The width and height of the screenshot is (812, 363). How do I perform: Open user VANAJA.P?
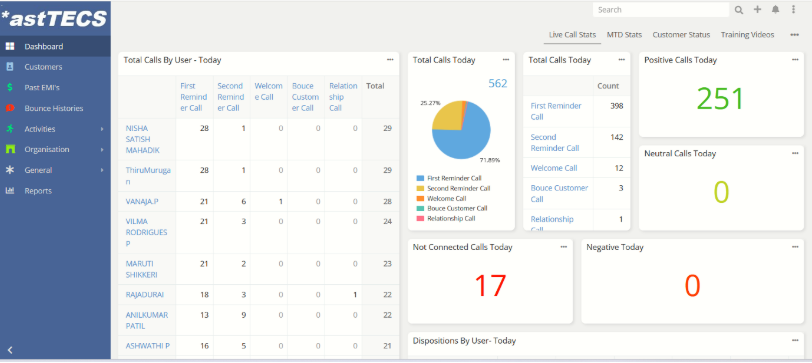click(142, 201)
